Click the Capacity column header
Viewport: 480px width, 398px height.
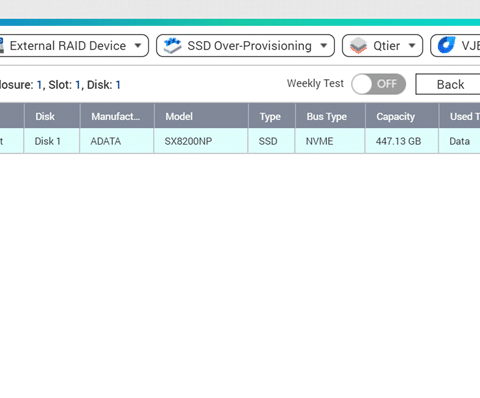(x=402, y=116)
